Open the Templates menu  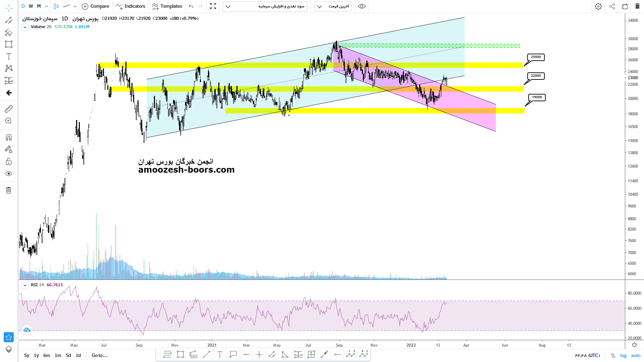(x=167, y=6)
